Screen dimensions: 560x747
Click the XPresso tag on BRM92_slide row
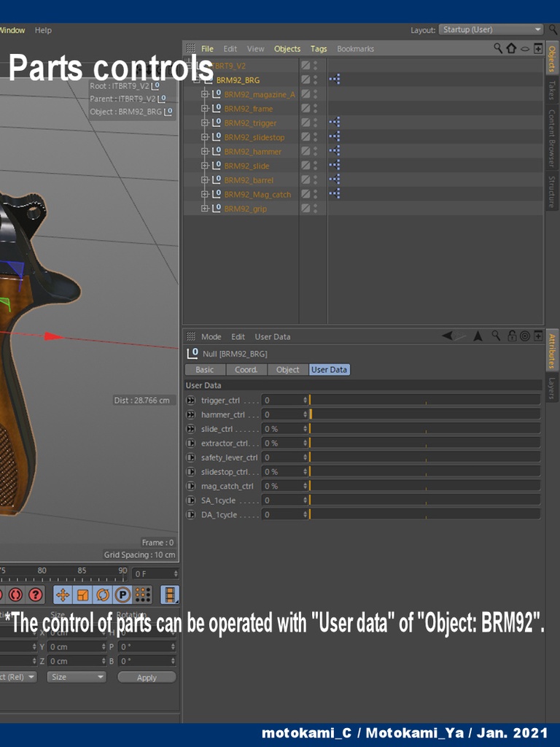coord(334,165)
